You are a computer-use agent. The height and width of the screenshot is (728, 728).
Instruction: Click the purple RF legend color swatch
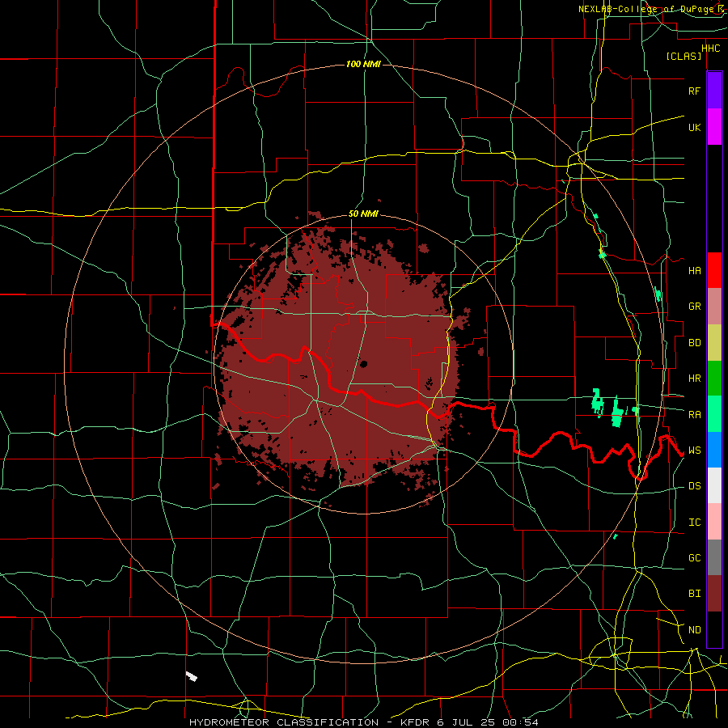click(714, 90)
